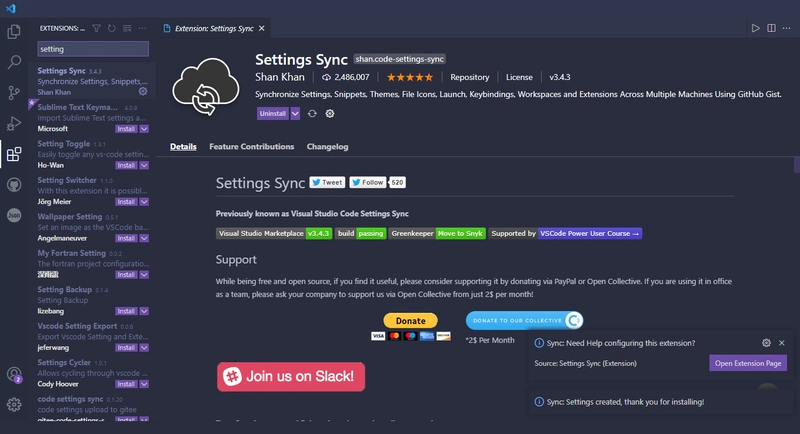Click the five-star rating

[410, 78]
